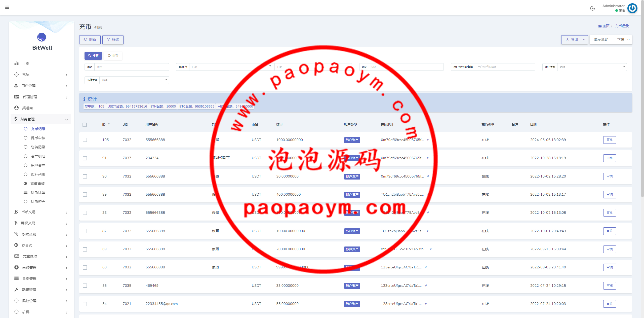Open the 充值类型 select dropdown
The width and height of the screenshot is (644, 318).
134,80
